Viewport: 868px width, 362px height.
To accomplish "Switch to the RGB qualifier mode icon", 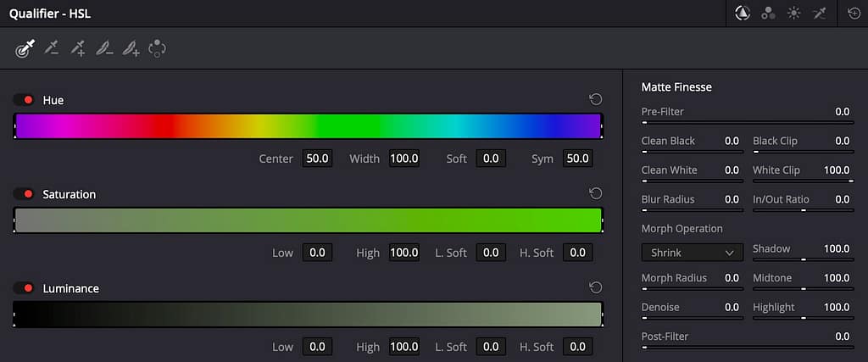I will click(768, 14).
